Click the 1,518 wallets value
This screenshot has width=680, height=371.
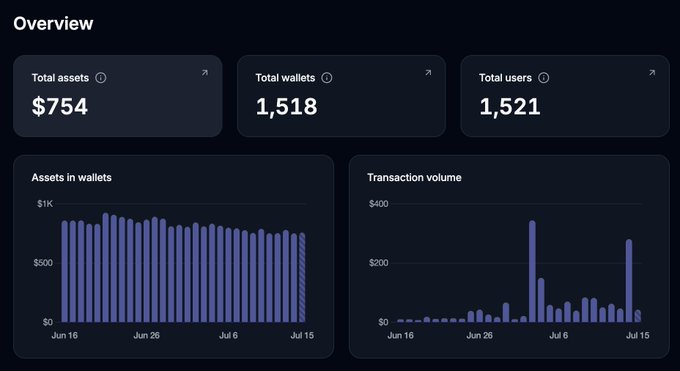coord(286,107)
